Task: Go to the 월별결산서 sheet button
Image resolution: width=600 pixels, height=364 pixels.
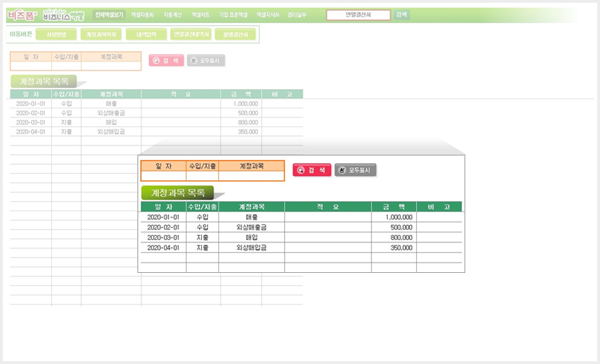Action: [235, 35]
